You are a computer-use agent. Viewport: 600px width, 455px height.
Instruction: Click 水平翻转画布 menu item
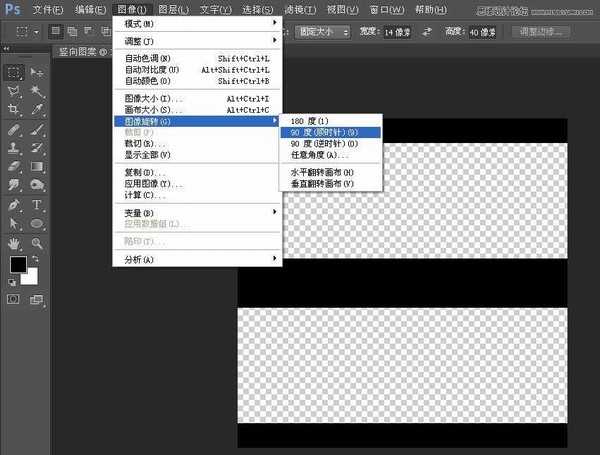pos(322,172)
